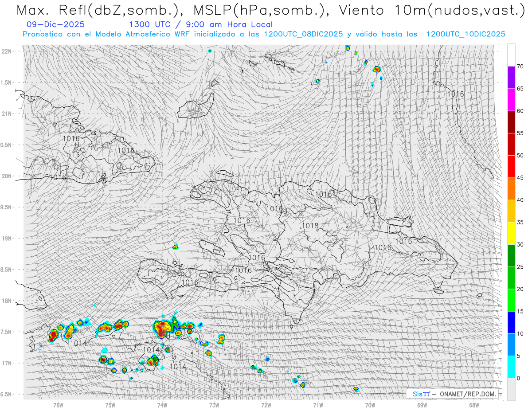Select the orange 40-45 dBZ colorbar segment

pos(511,189)
